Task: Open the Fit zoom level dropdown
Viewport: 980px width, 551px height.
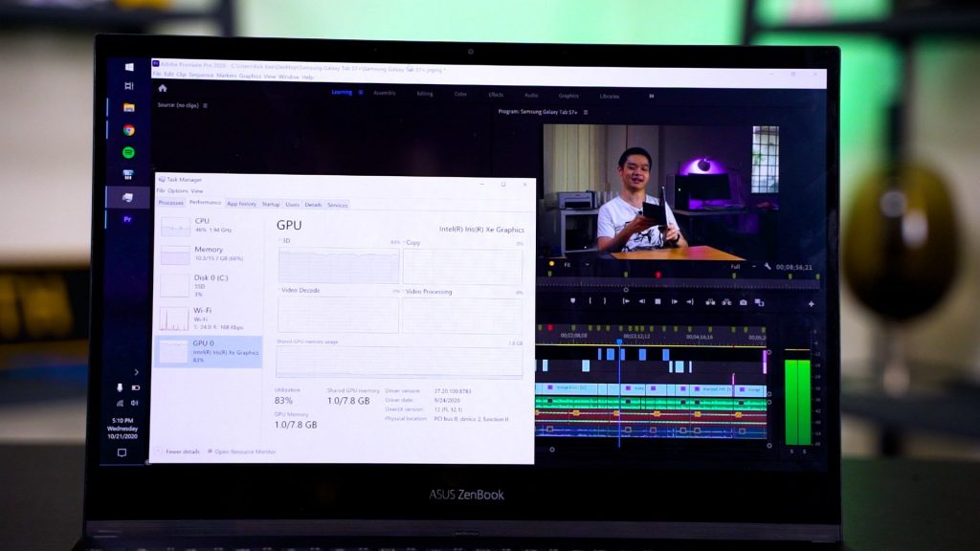Action: coord(577,265)
